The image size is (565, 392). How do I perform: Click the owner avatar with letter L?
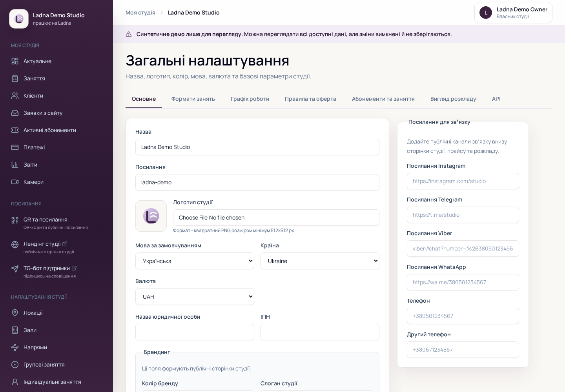click(x=486, y=13)
